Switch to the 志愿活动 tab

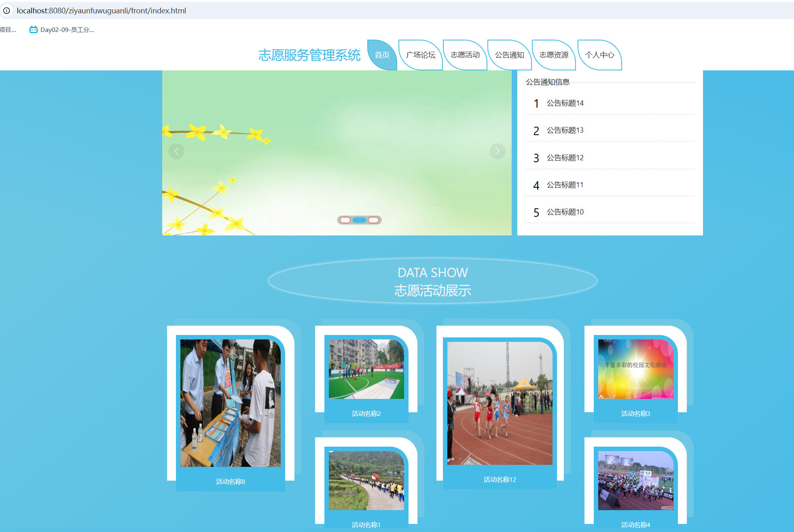[465, 55]
